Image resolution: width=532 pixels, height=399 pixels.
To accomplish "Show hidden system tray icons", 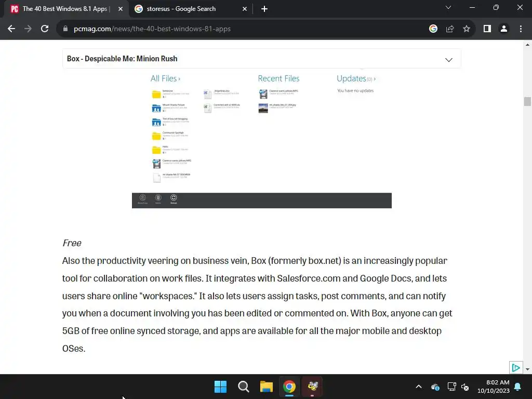I will point(419,387).
